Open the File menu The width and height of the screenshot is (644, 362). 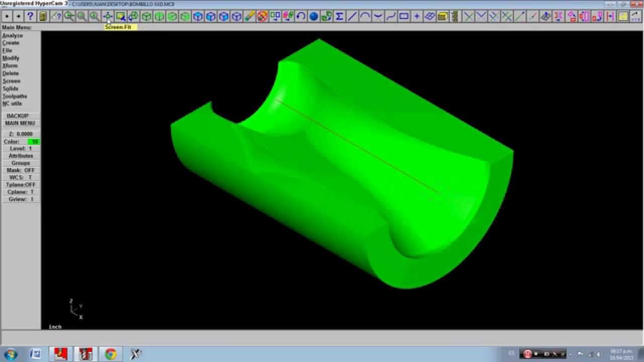click(7, 51)
